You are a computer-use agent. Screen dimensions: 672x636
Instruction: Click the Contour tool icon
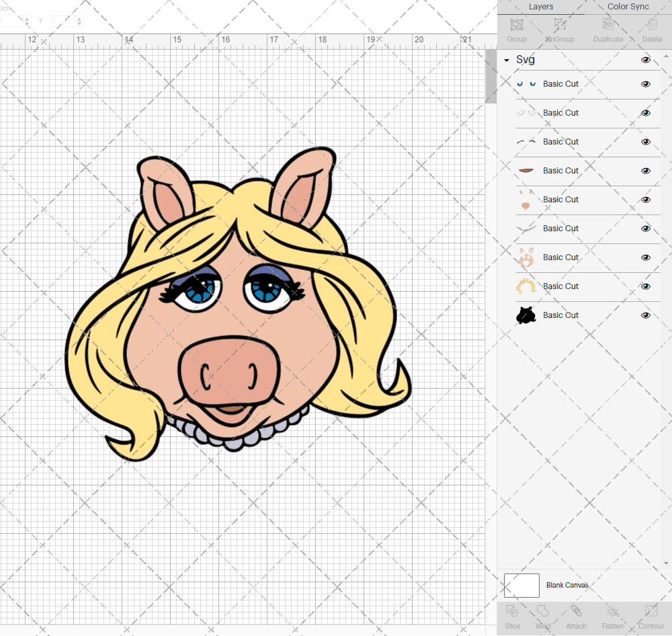pyautogui.click(x=651, y=610)
